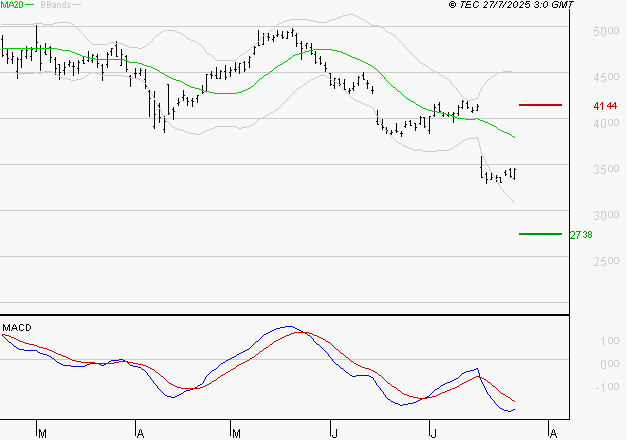The image size is (627, 440).
Task: Click the green 2738 support line
Action: click(540, 234)
